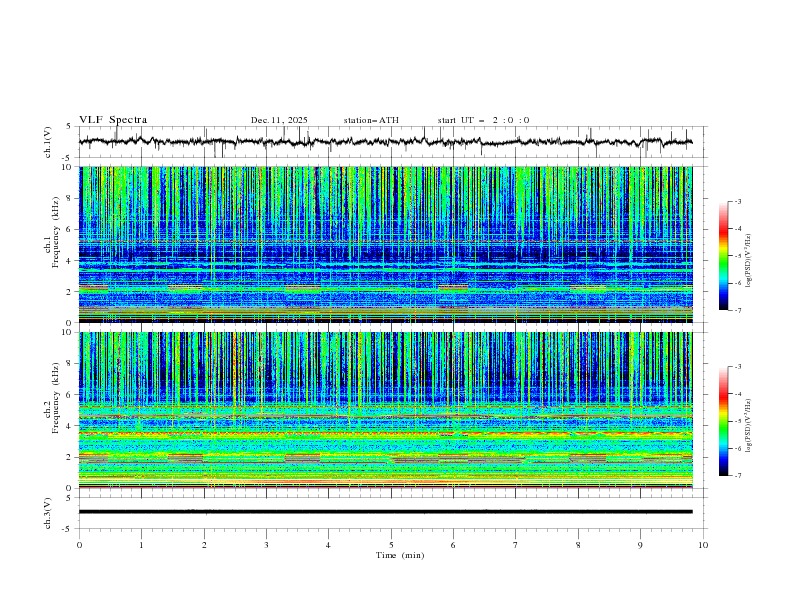Select the "start UT = 2 :0 :0" text
This screenshot has height=612, width=792.
[483, 120]
